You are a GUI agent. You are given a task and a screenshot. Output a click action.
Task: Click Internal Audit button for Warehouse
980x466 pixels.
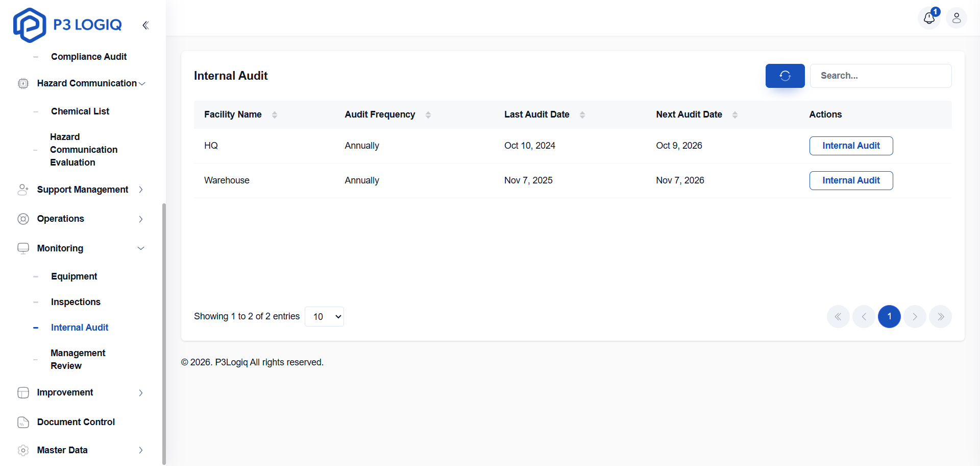(x=851, y=180)
